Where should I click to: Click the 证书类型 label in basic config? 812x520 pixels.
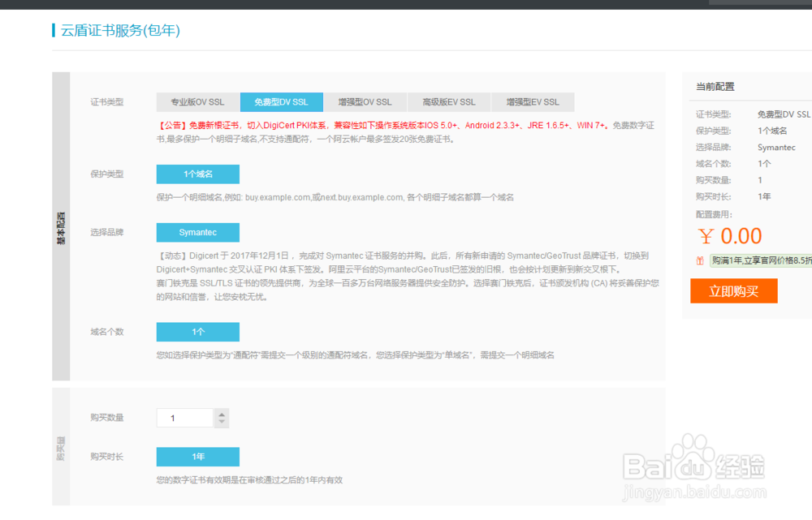(107, 102)
